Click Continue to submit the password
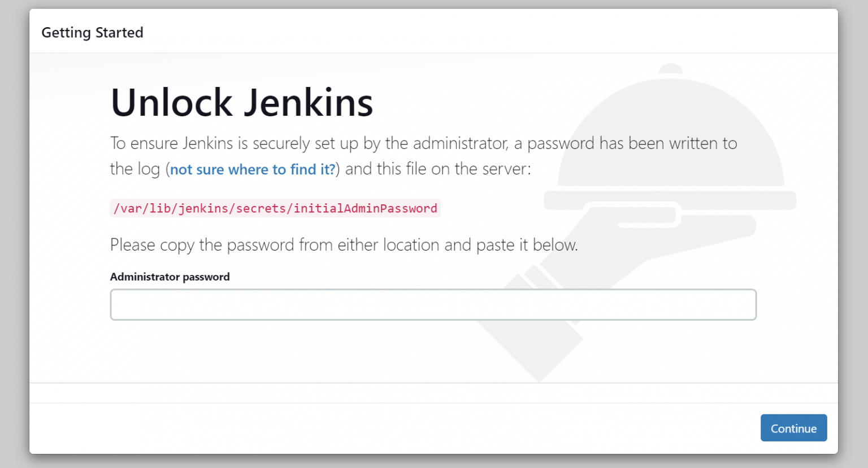This screenshot has height=468, width=868. tap(793, 428)
